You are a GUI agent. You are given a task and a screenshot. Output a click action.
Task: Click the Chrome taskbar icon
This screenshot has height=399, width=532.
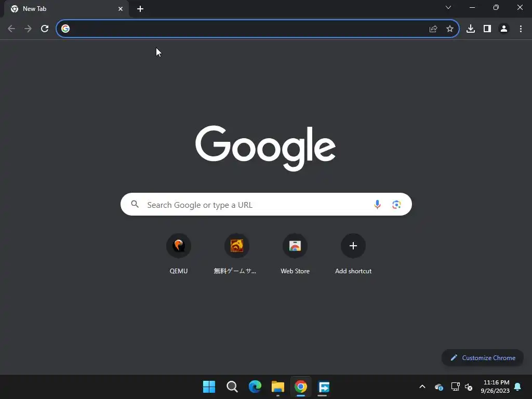coord(301,387)
